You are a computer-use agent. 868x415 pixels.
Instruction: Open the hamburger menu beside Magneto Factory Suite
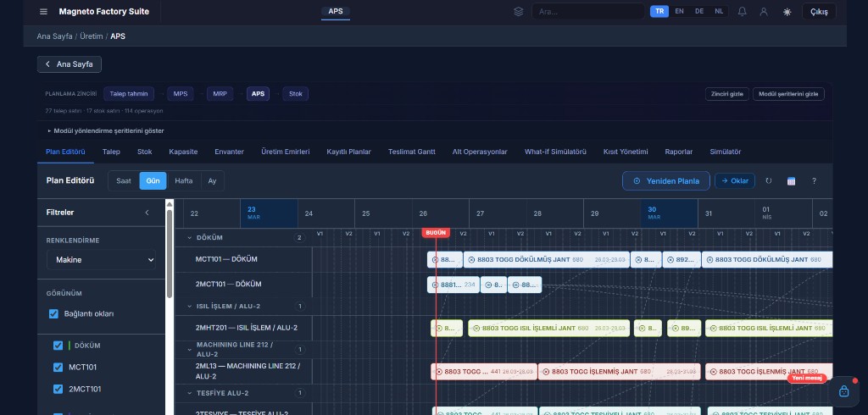point(43,12)
